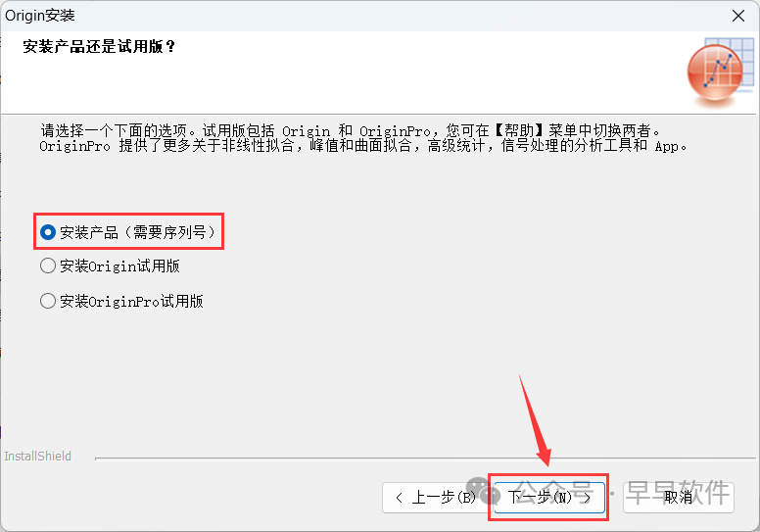Cancel setup with the 取消 button

point(679,497)
